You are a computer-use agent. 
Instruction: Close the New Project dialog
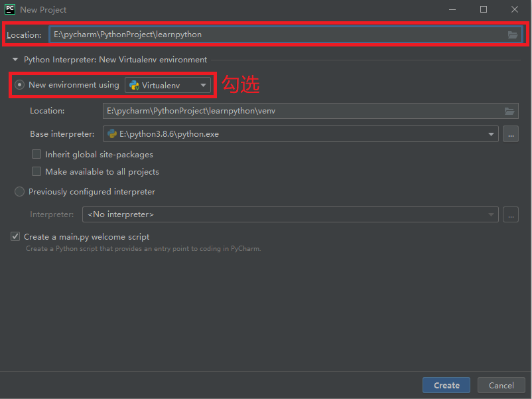coord(515,9)
